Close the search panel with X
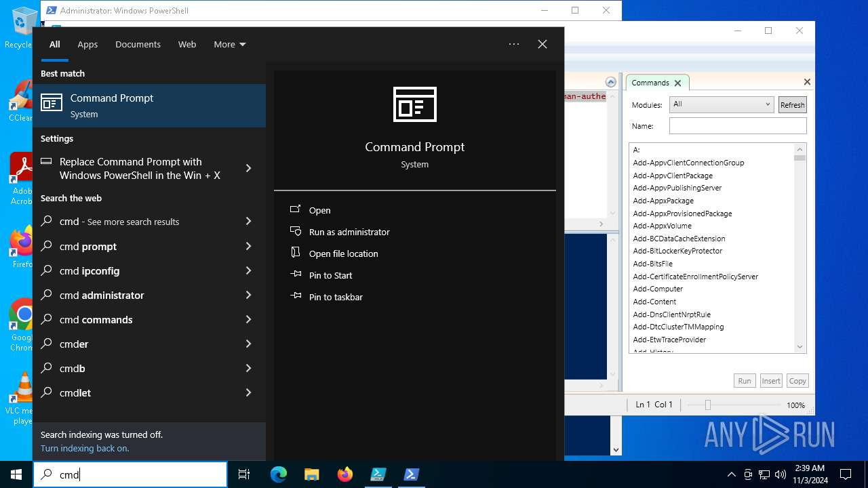The height and width of the screenshot is (488, 868). click(542, 44)
